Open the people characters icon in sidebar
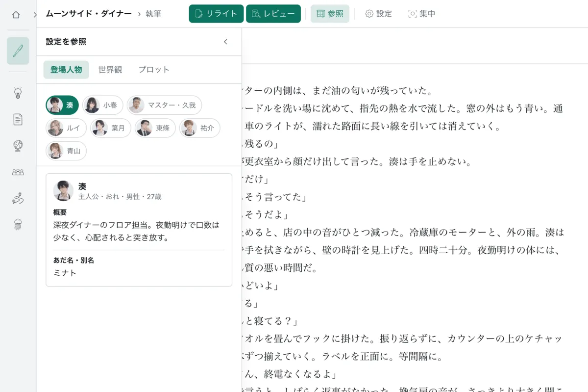The width and height of the screenshot is (588, 392). coord(18,172)
